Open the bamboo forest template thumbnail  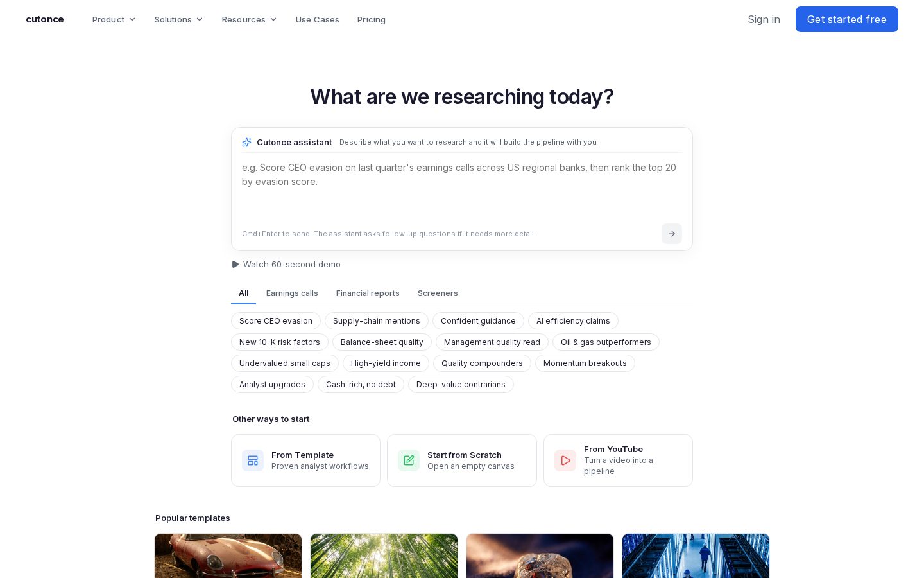384,556
